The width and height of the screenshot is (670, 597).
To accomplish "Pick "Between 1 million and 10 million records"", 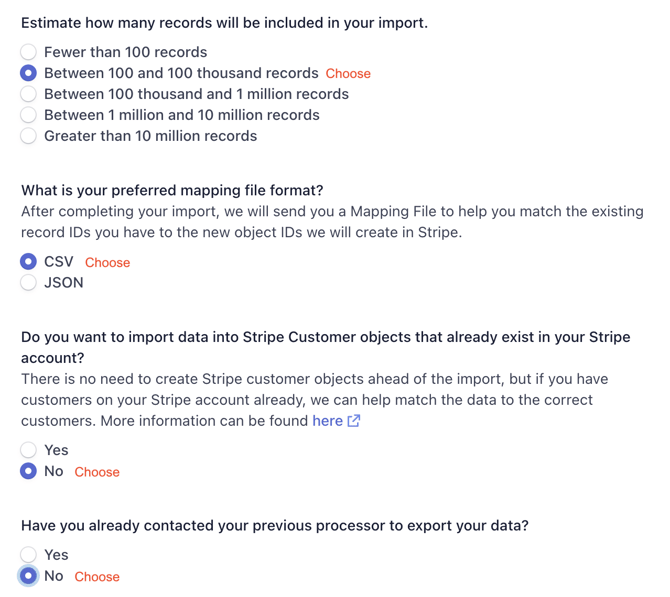I will coord(28,115).
